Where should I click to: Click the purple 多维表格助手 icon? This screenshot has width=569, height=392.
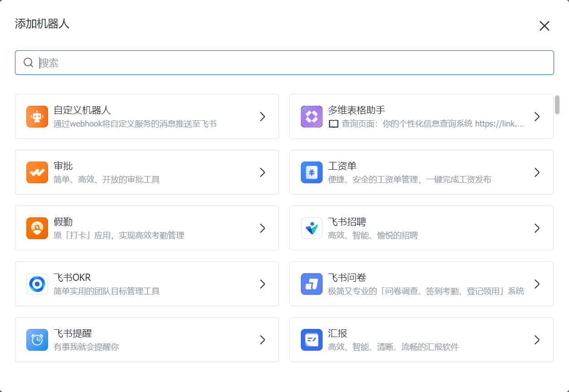click(x=312, y=117)
